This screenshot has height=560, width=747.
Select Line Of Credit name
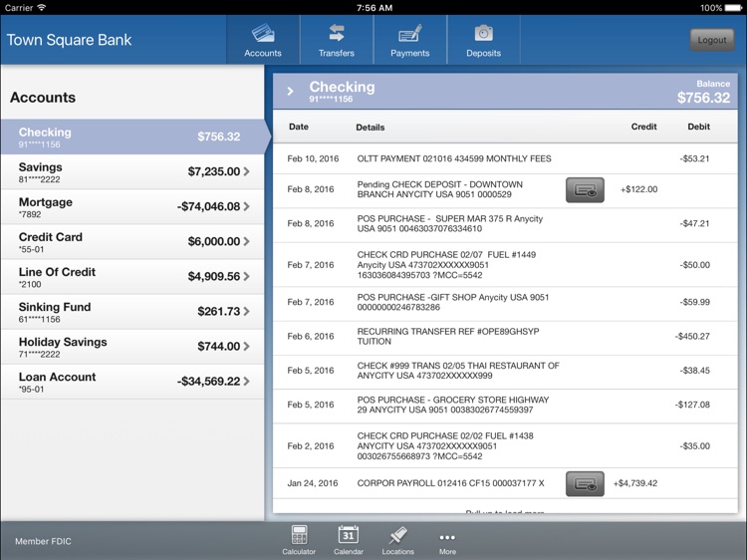pyautogui.click(x=57, y=272)
